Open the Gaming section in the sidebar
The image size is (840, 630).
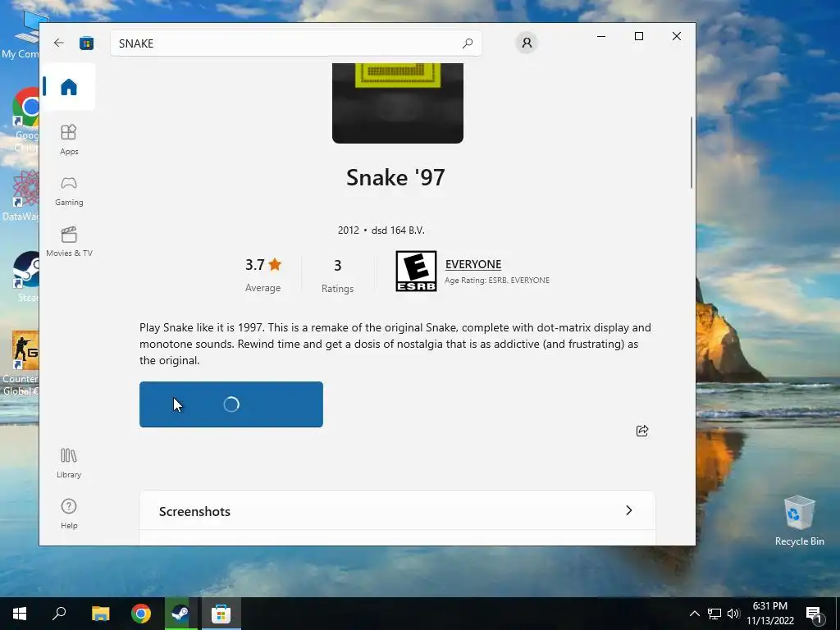pos(69,191)
